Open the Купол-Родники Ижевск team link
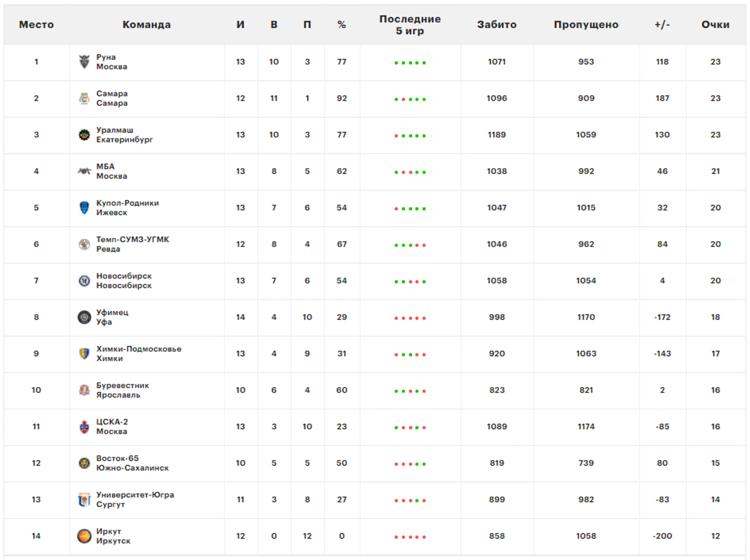 tap(127, 207)
